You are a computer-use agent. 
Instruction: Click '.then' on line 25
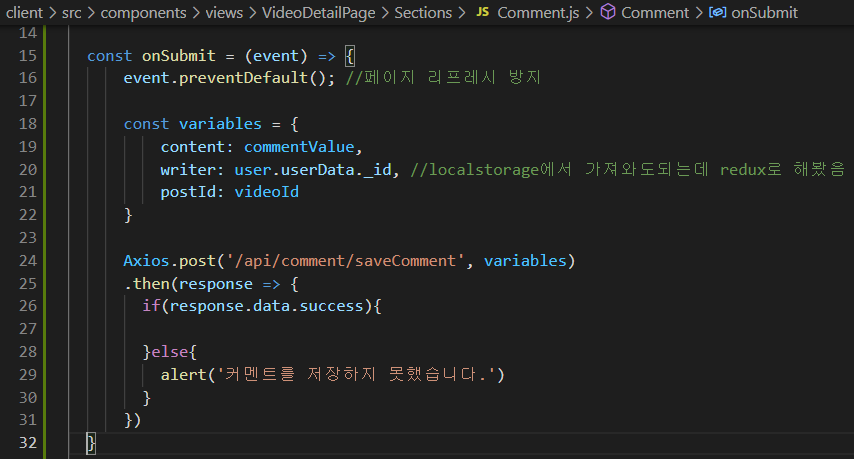coord(147,284)
